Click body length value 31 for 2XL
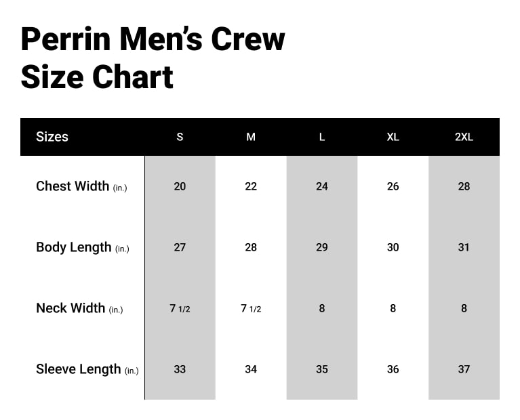Image resolution: width=520 pixels, height=420 pixels. [464, 247]
